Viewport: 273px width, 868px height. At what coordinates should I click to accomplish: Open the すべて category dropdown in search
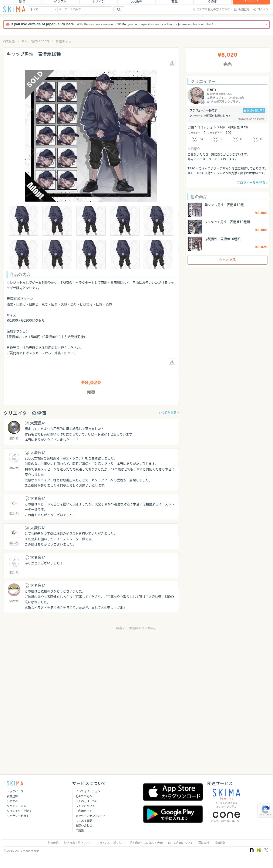[x=43, y=9]
